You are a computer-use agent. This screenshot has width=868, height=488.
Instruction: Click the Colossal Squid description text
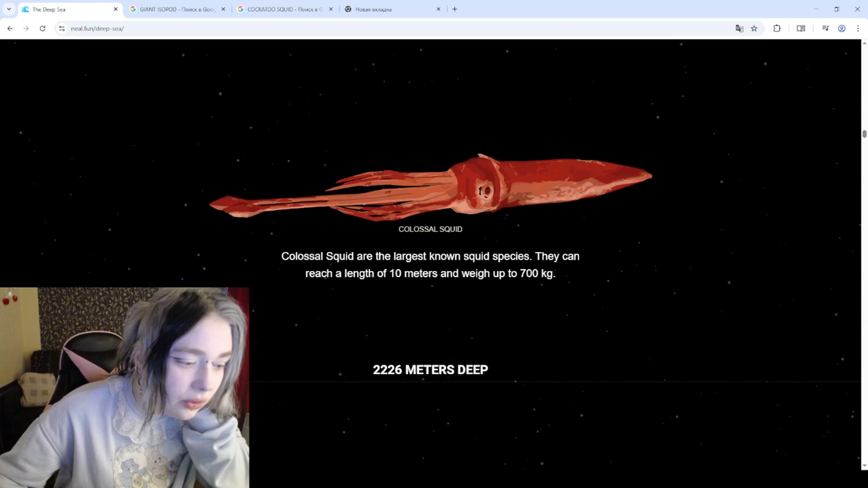[x=430, y=265]
